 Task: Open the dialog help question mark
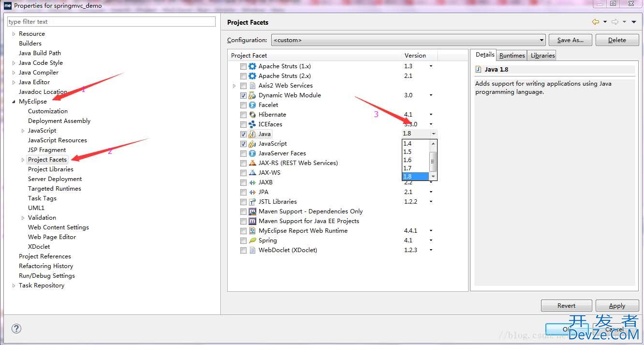point(16,329)
